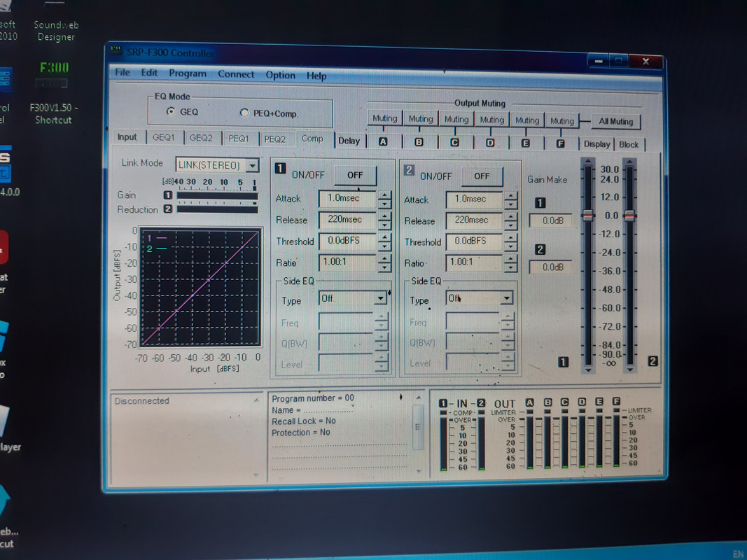
Task: Switch to the Block tab
Action: [x=629, y=144]
